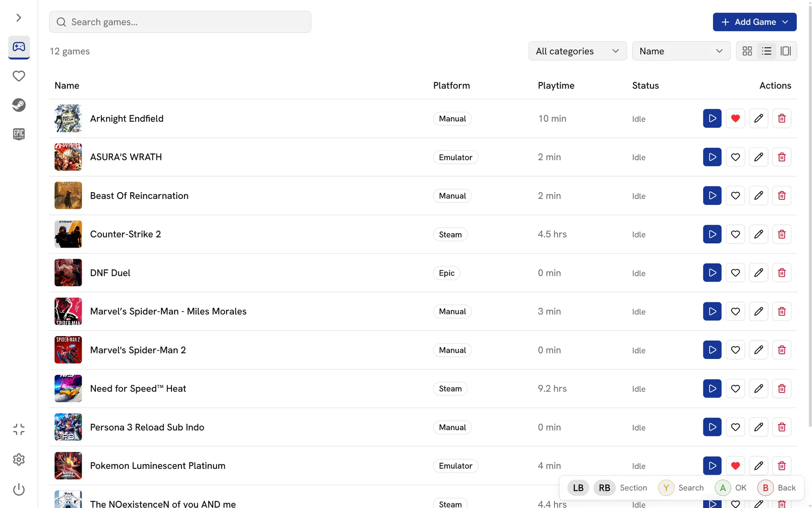The image size is (812, 508).
Task: Play ASURA'S WRATH
Action: [712, 157]
